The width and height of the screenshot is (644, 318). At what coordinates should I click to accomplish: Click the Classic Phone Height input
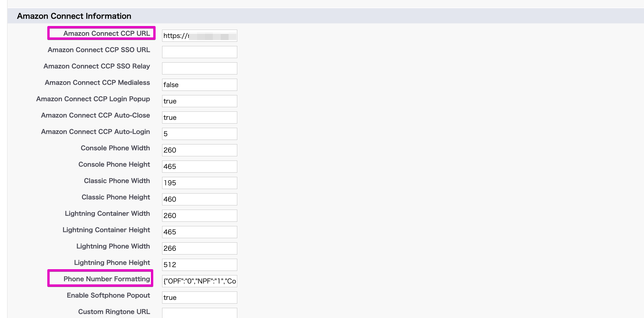click(x=200, y=199)
